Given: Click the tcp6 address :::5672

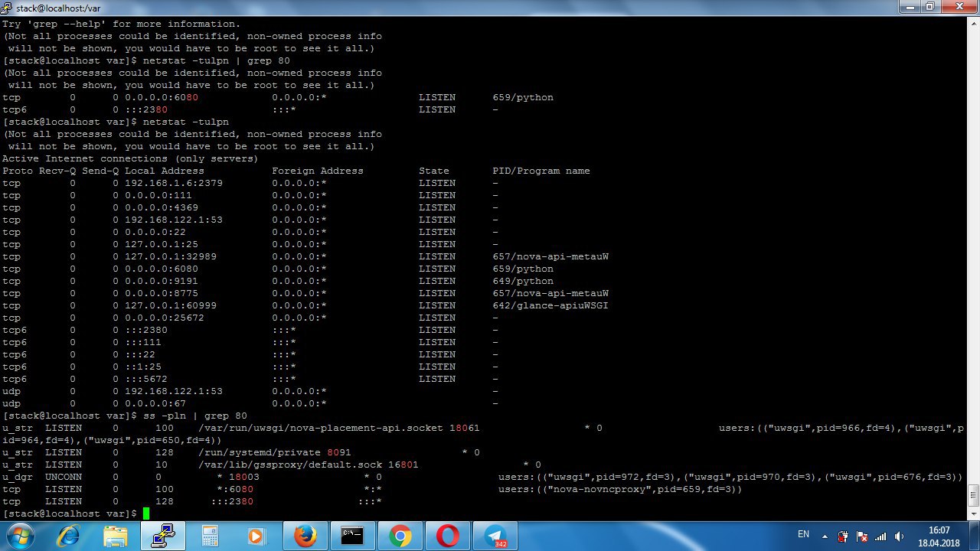Looking at the screenshot, I should tap(146, 380).
